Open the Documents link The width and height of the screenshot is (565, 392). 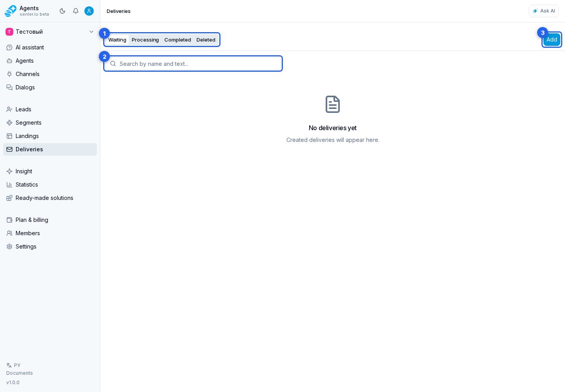[20, 373]
